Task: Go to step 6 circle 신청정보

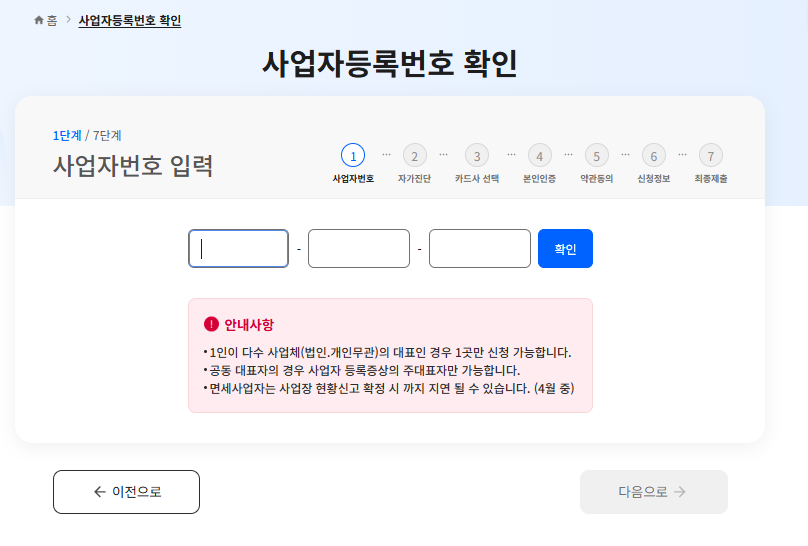Action: tap(654, 155)
